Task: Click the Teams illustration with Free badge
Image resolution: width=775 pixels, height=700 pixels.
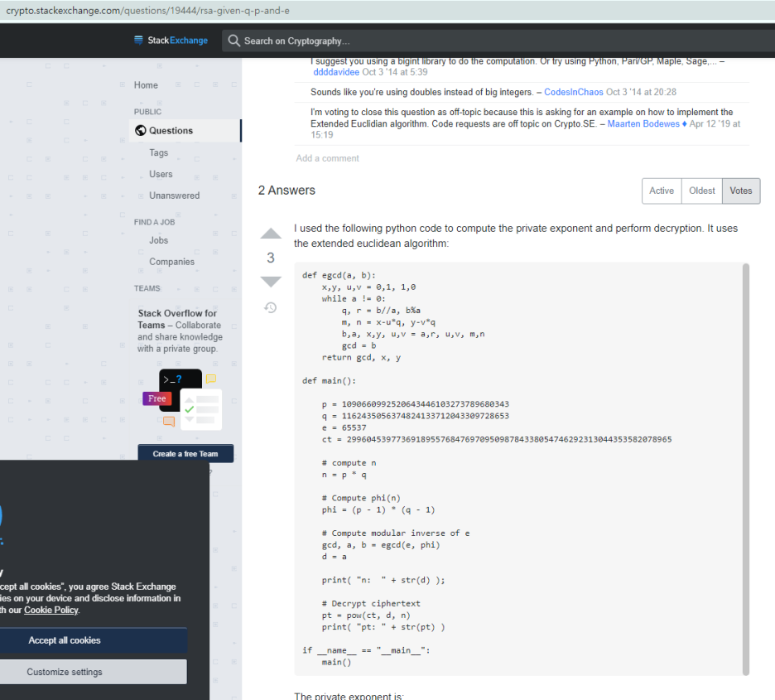Action: (x=181, y=398)
